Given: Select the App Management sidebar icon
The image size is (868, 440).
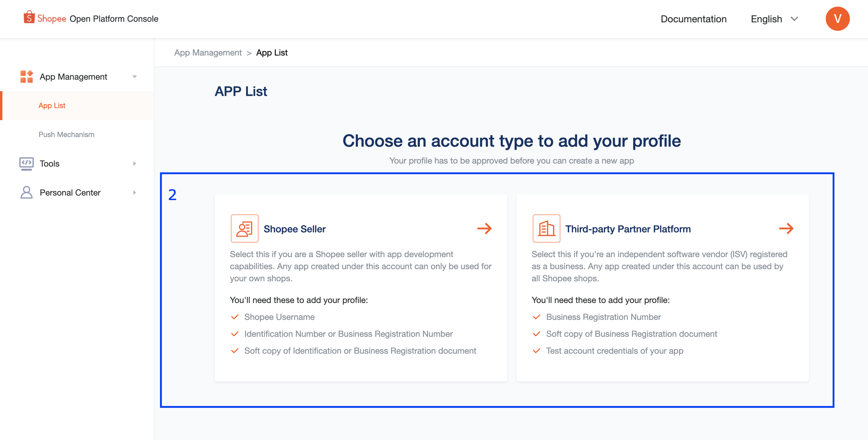Looking at the screenshot, I should (x=26, y=76).
